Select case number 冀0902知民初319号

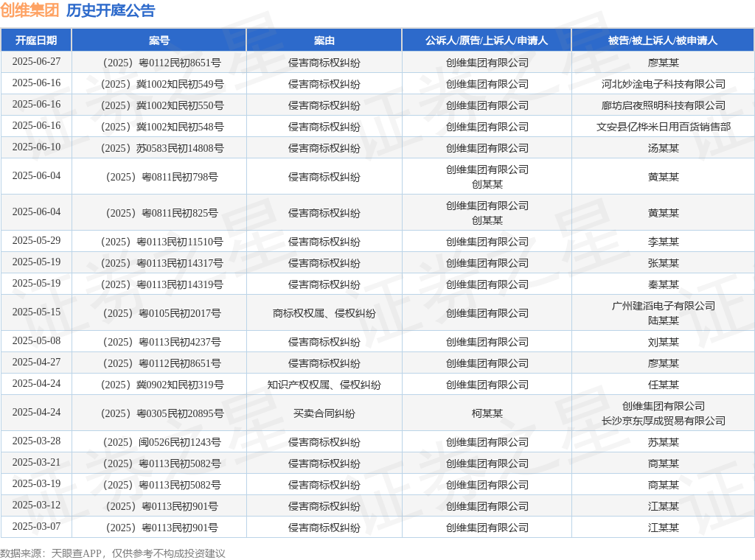coord(162,385)
